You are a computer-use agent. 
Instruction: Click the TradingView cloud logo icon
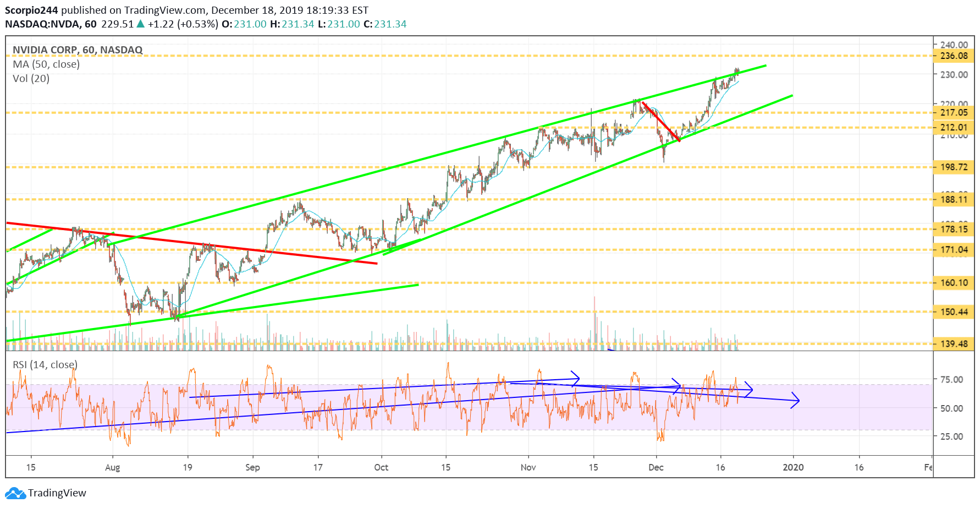[x=15, y=493]
